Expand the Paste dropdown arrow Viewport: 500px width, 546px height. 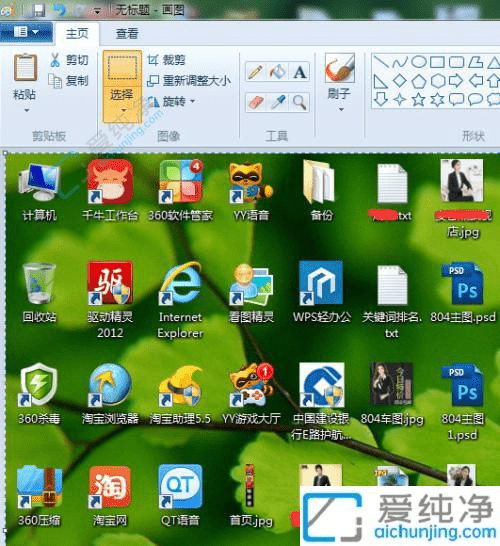pos(26,110)
